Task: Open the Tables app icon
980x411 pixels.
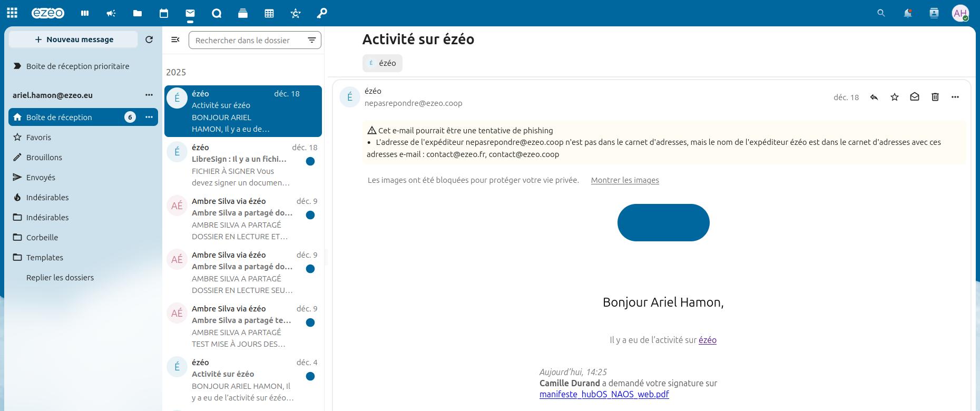Action: (269, 13)
